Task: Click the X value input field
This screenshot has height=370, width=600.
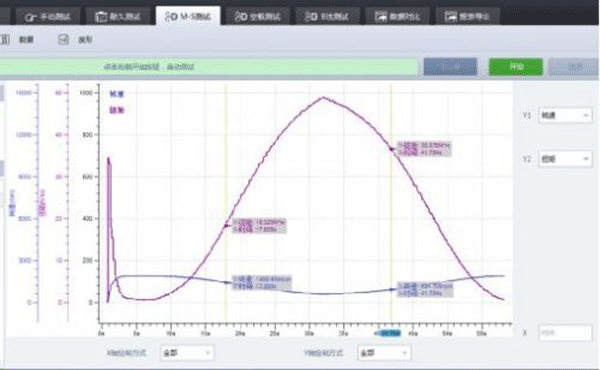Action: [x=565, y=333]
